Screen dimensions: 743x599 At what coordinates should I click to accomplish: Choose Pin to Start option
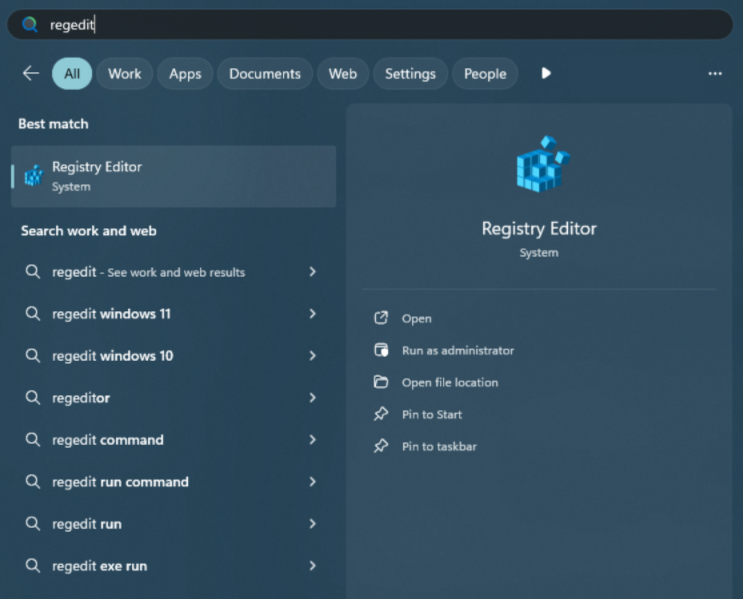432,414
